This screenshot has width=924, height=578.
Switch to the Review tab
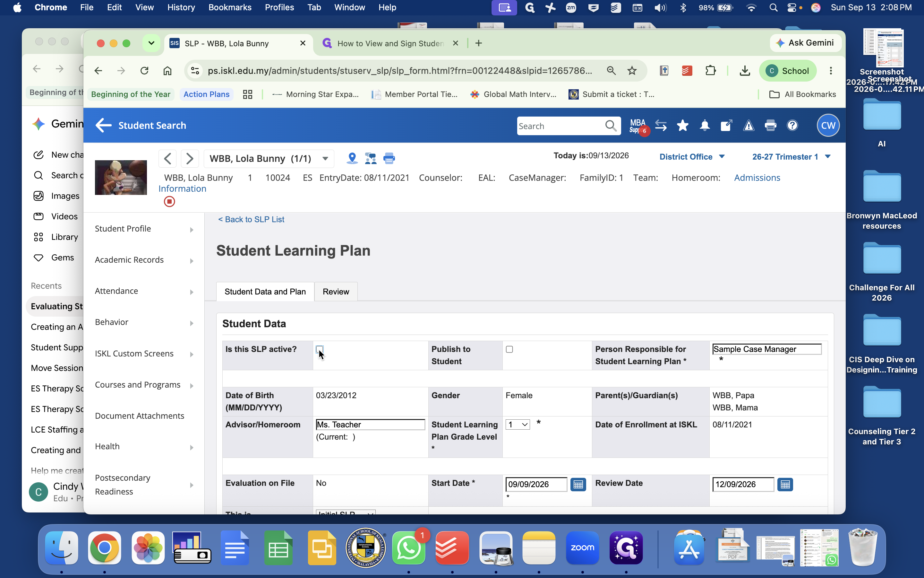tap(336, 292)
